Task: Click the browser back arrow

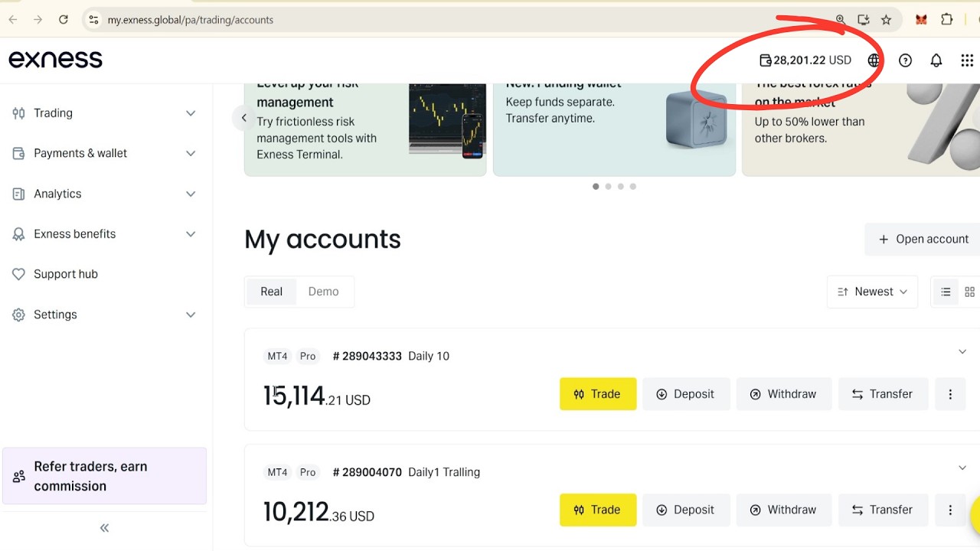Action: click(x=13, y=20)
